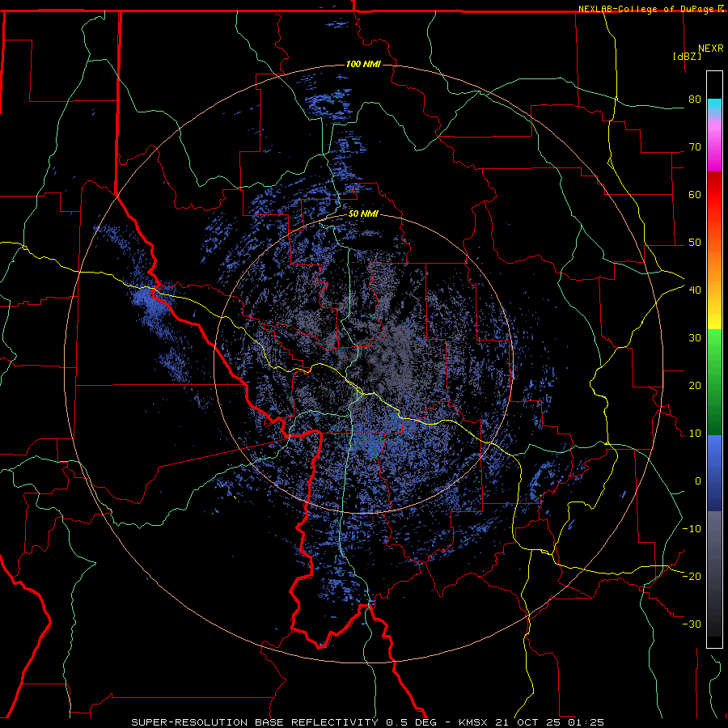Click the [dBZ] unit label
Viewport: 728px width, 728px height.
687,56
